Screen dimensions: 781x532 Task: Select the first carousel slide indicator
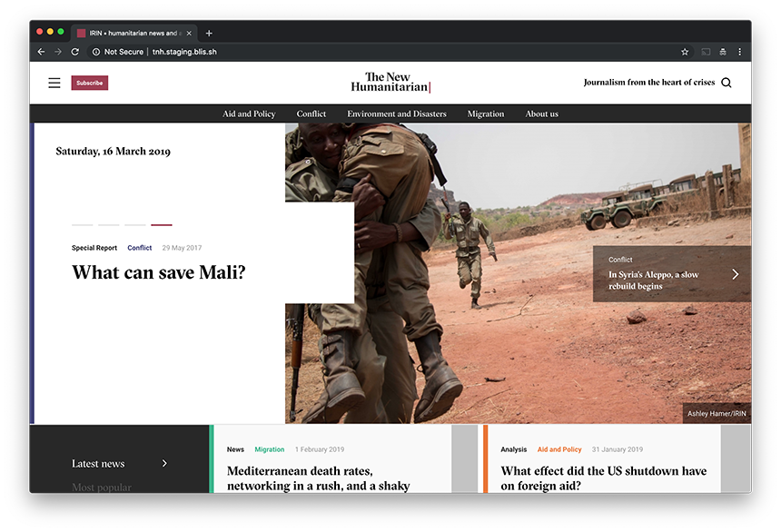pyautogui.click(x=82, y=224)
